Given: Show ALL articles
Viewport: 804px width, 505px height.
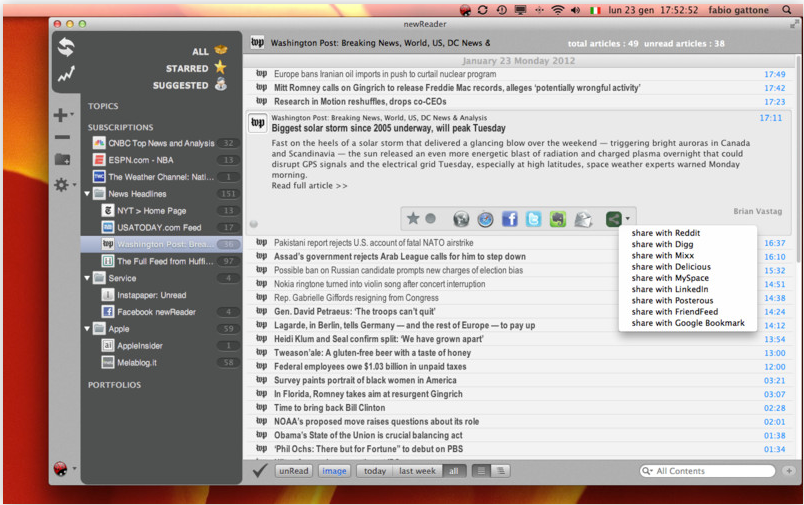Looking at the screenshot, I should (209, 51).
